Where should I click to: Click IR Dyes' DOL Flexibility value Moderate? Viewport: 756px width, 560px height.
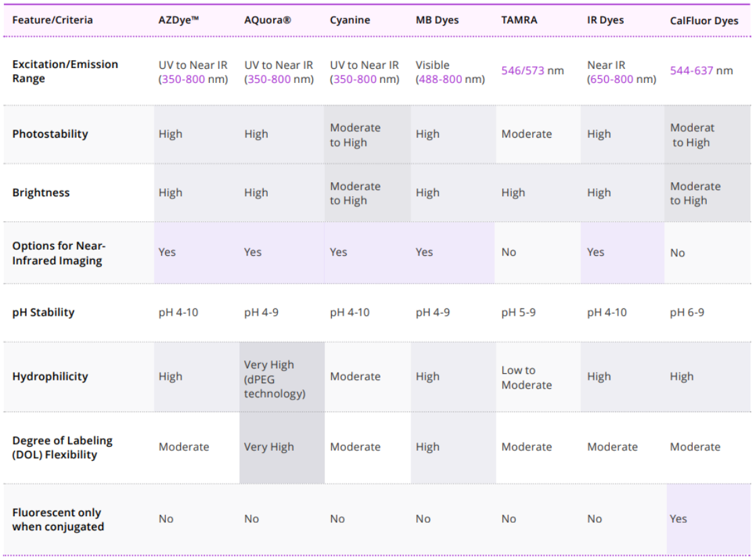click(x=612, y=447)
